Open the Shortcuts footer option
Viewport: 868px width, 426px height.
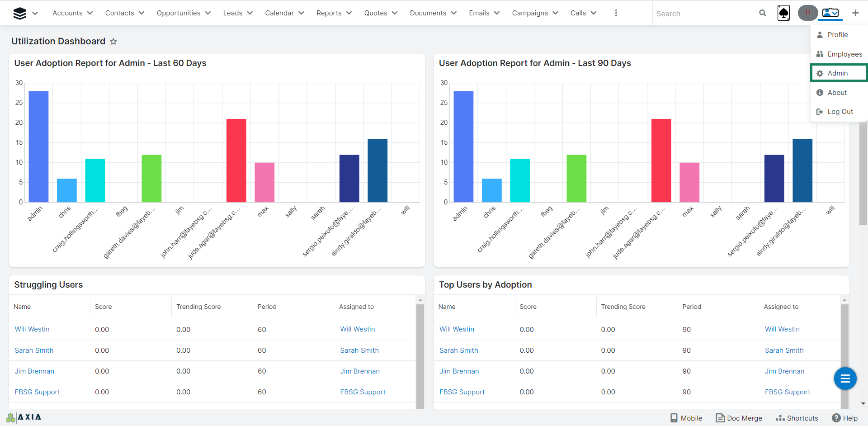point(797,418)
